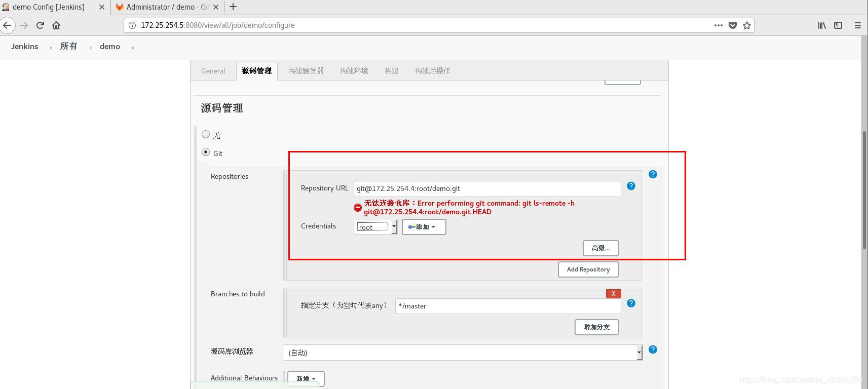Click the browser forward arrow
The image size is (868, 389).
24,25
